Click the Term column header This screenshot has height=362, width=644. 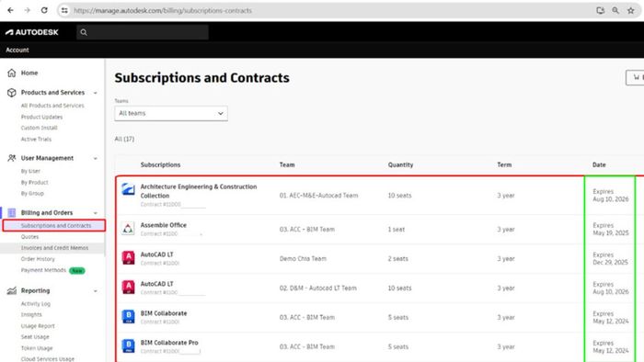pos(504,164)
